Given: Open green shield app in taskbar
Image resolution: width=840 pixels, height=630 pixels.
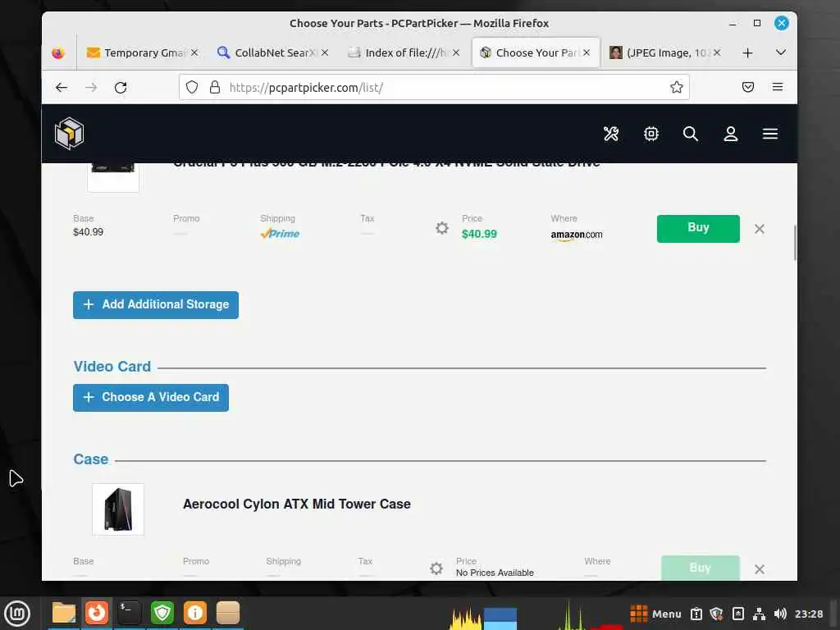Looking at the screenshot, I should [x=162, y=613].
